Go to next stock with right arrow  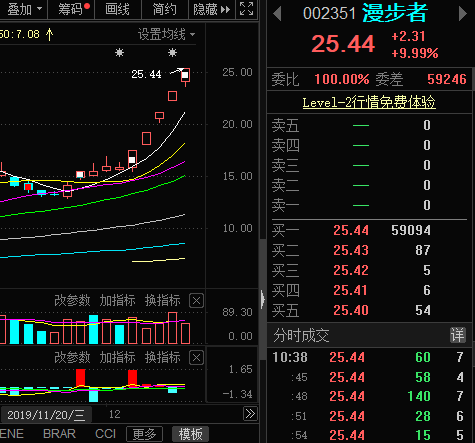(463, 14)
